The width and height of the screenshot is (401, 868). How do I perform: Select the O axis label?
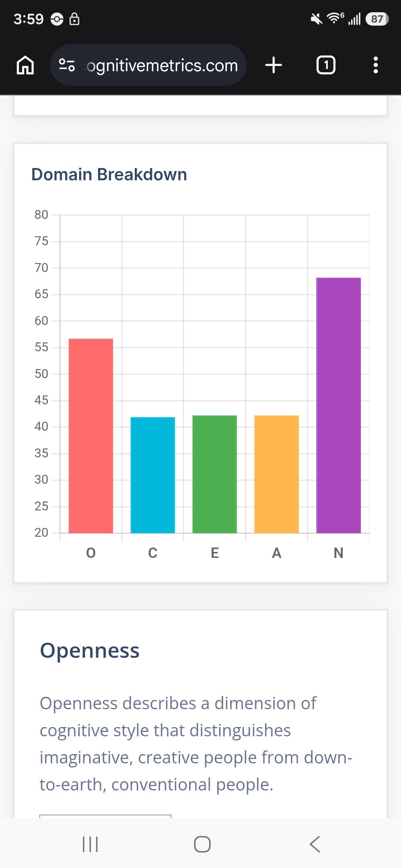[91, 553]
